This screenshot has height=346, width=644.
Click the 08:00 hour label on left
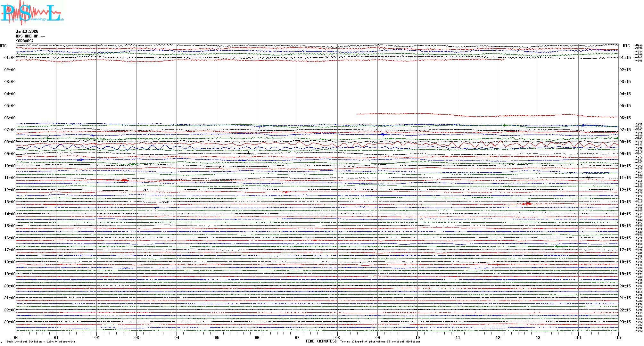pyautogui.click(x=10, y=142)
